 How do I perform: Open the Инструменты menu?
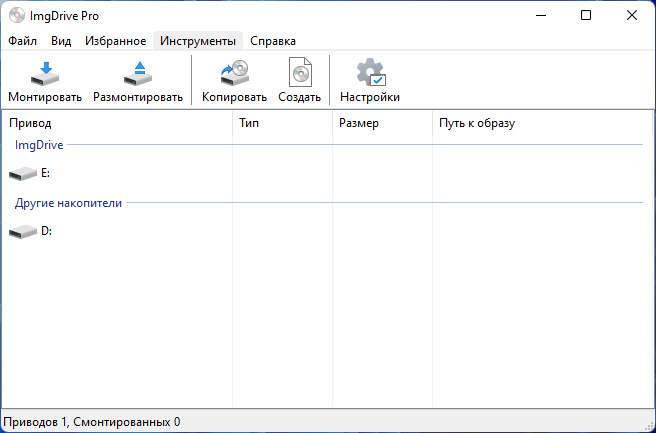[198, 41]
